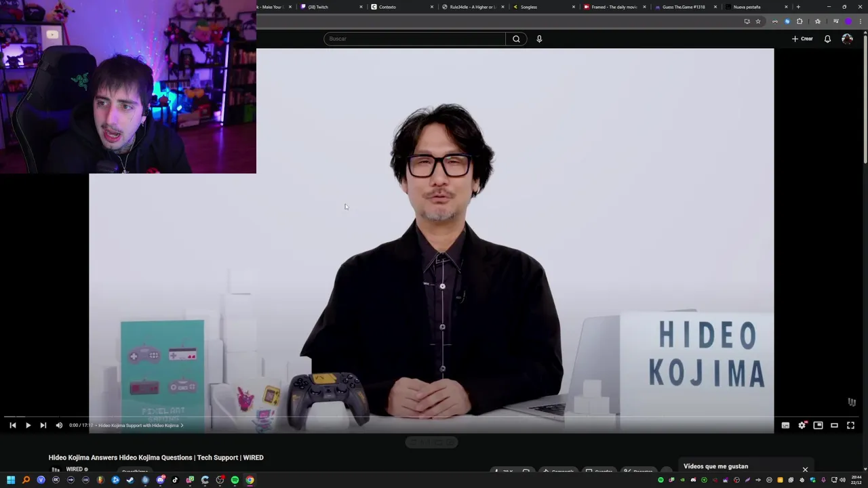Image resolution: width=868 pixels, height=488 pixels.
Task: Toggle subtitles on the video player
Action: (x=785, y=425)
